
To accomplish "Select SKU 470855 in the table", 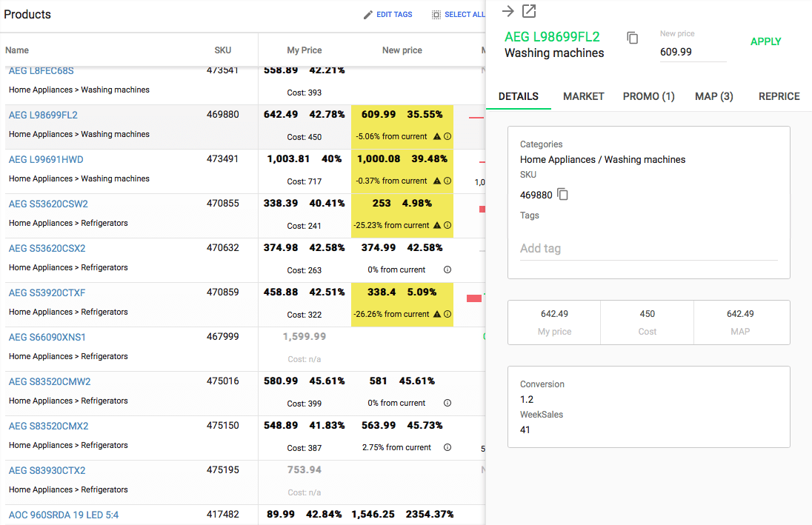I will (223, 204).
